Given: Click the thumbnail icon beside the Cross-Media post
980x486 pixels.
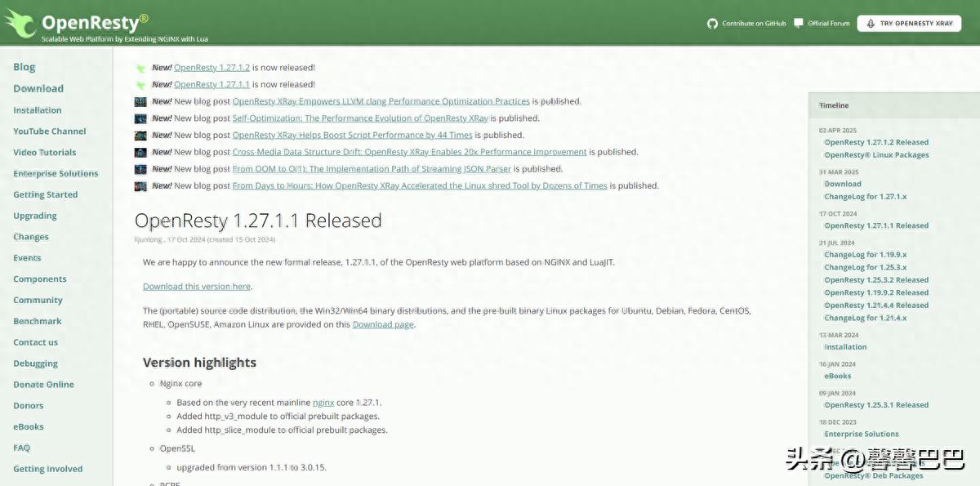Looking at the screenshot, I should [141, 152].
